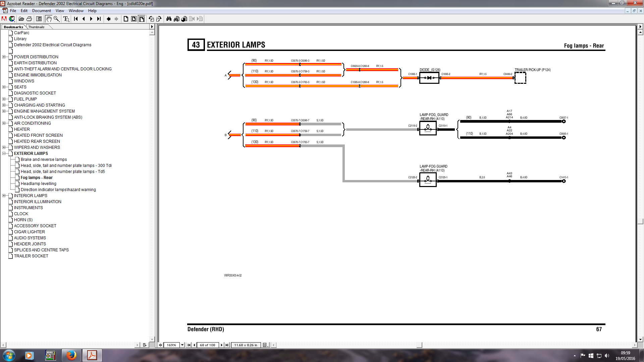Screen dimensions: 644x362
Task: Collapse the EXTERIOR LAMPS bookmark
Action: tap(4, 154)
